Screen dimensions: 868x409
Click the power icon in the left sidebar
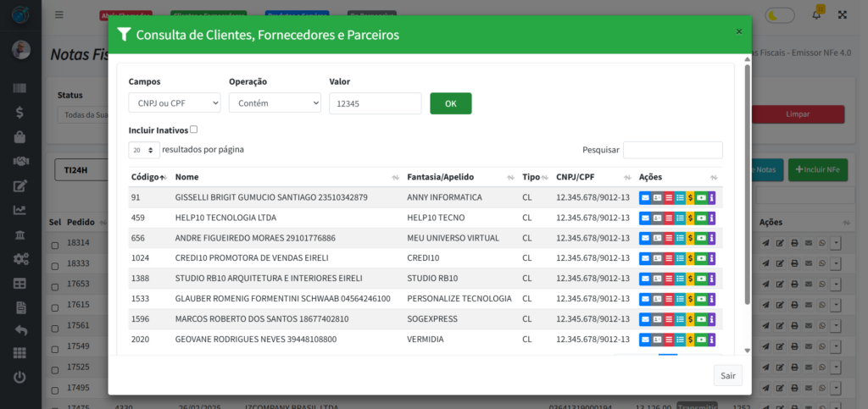19,378
